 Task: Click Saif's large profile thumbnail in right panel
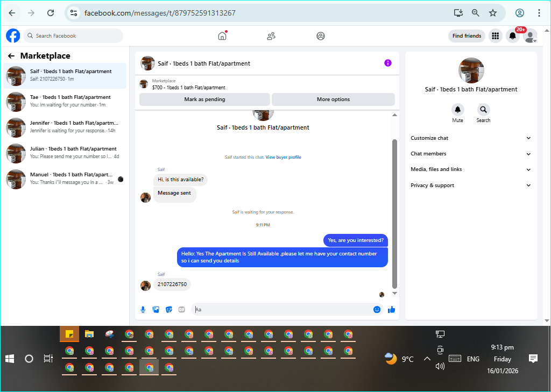471,70
